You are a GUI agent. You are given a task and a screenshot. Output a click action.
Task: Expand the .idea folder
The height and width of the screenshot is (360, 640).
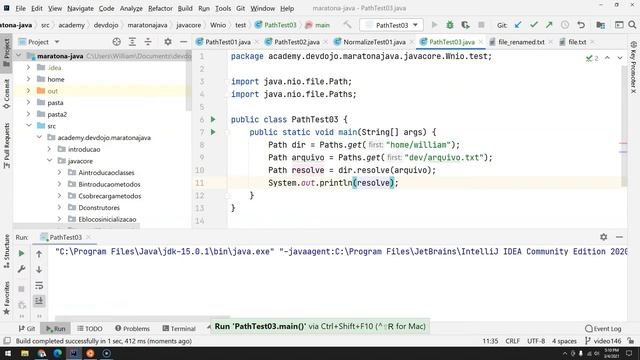pyautogui.click(x=28, y=67)
